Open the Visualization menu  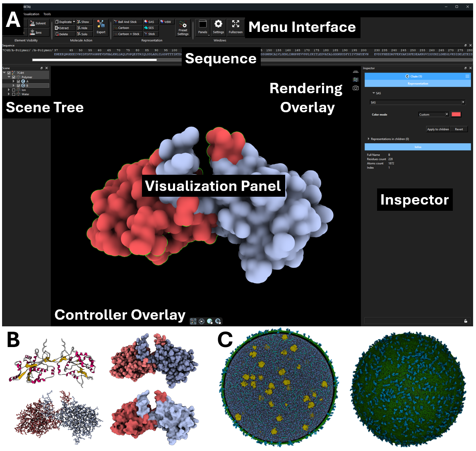[x=31, y=14]
